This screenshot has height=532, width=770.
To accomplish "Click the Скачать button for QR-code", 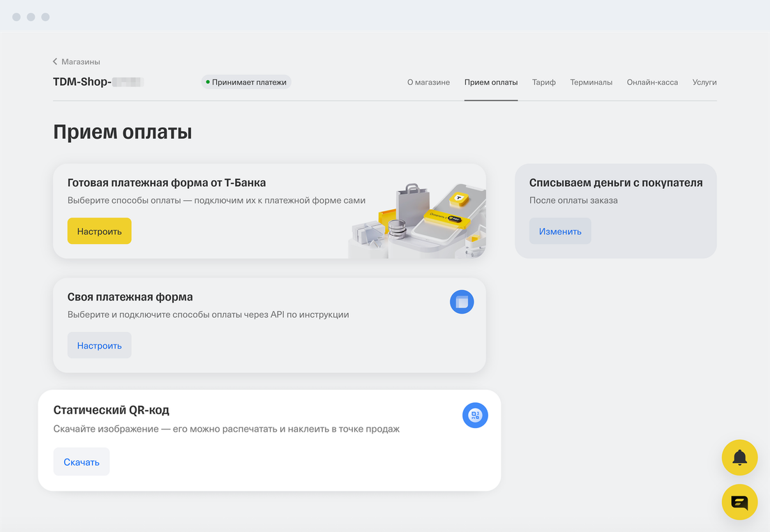I will 82,462.
